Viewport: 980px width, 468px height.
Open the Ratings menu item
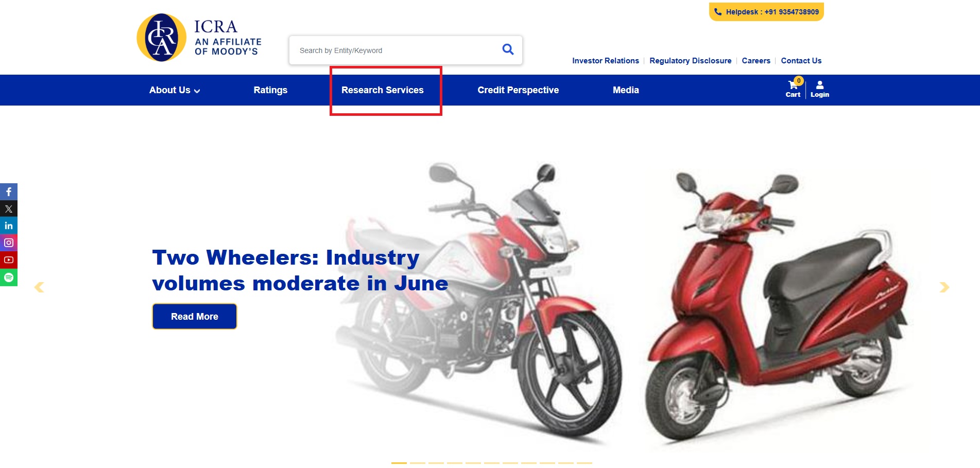270,90
